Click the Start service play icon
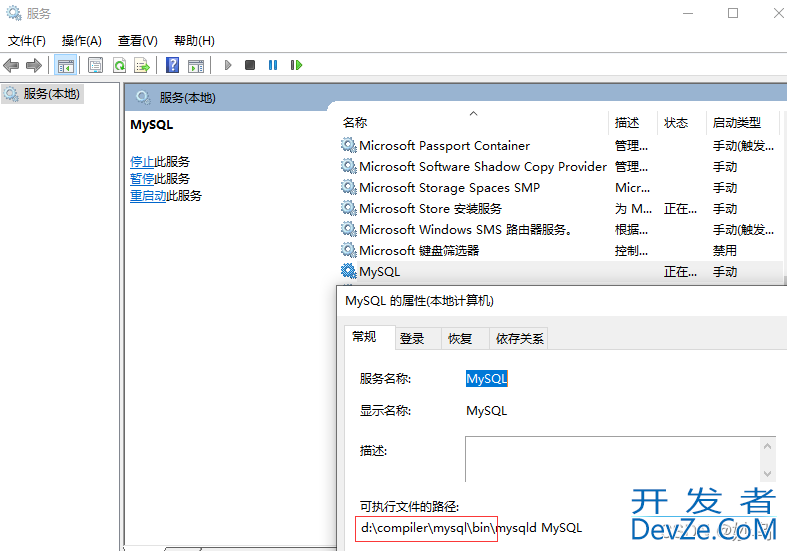The width and height of the screenshot is (787, 551). [228, 65]
